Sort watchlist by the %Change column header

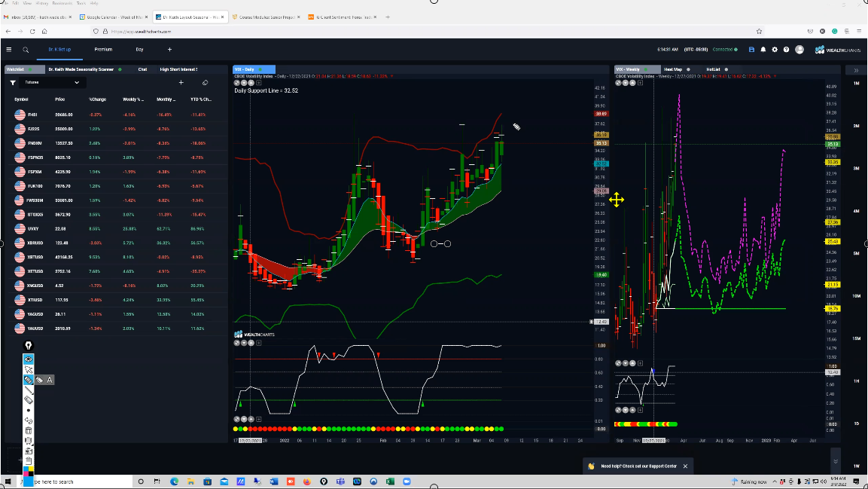pyautogui.click(x=97, y=99)
